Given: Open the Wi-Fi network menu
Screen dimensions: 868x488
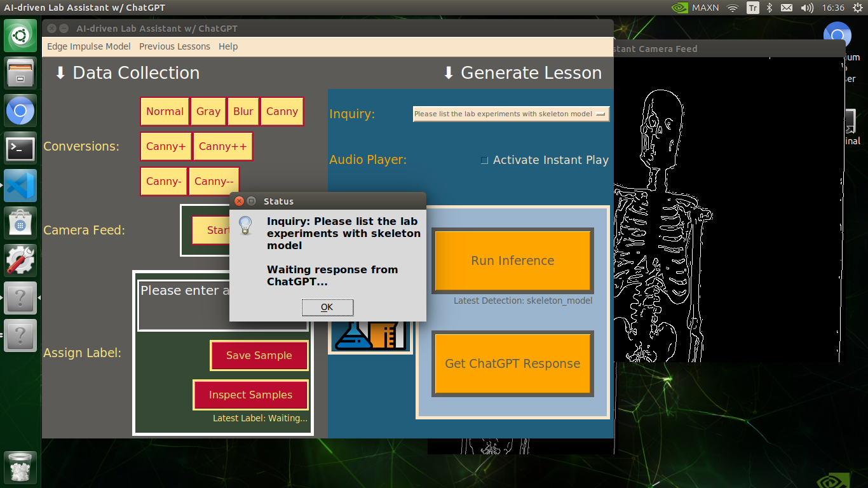Looking at the screenshot, I should (x=733, y=8).
